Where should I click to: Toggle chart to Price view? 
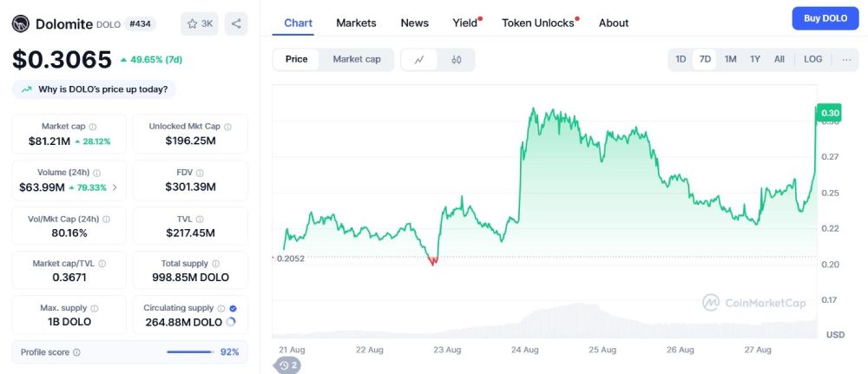click(296, 59)
